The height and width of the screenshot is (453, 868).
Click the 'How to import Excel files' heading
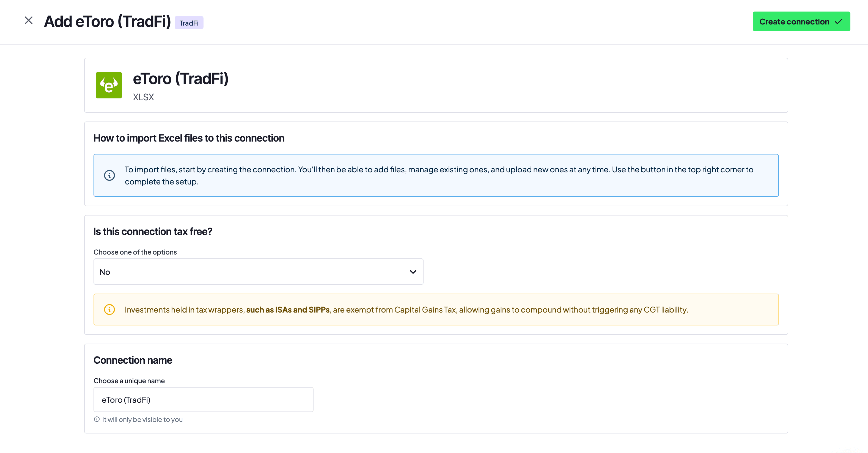click(189, 138)
